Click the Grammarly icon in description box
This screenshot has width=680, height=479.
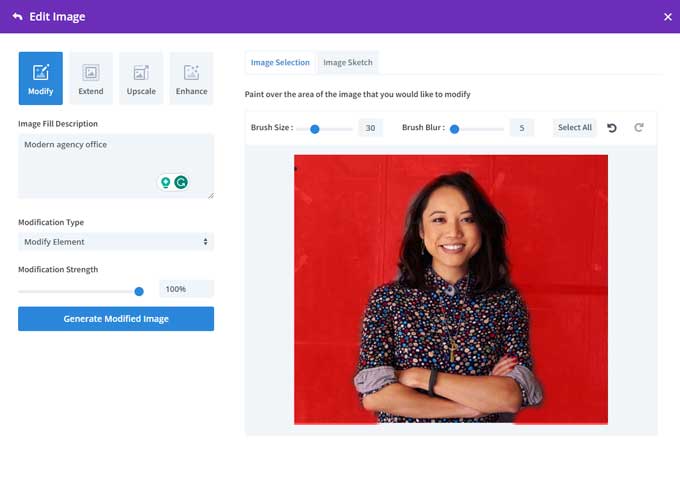coord(181,182)
